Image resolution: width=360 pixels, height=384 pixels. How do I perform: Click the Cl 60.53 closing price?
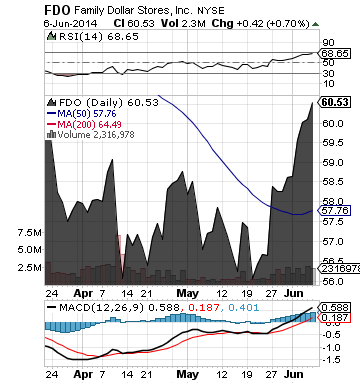tap(134, 23)
